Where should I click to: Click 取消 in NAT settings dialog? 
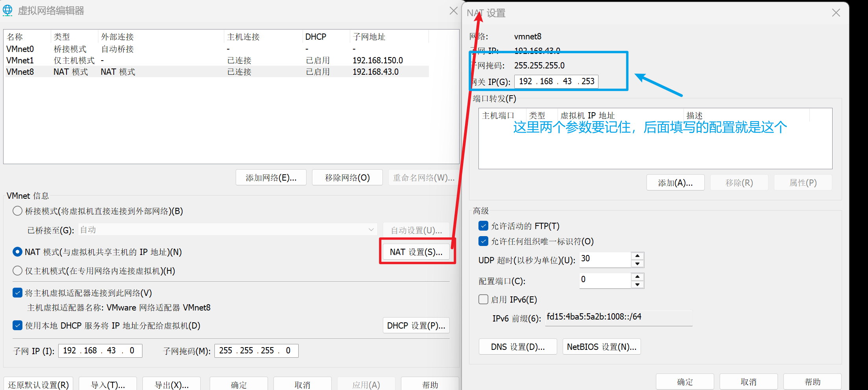pyautogui.click(x=749, y=382)
